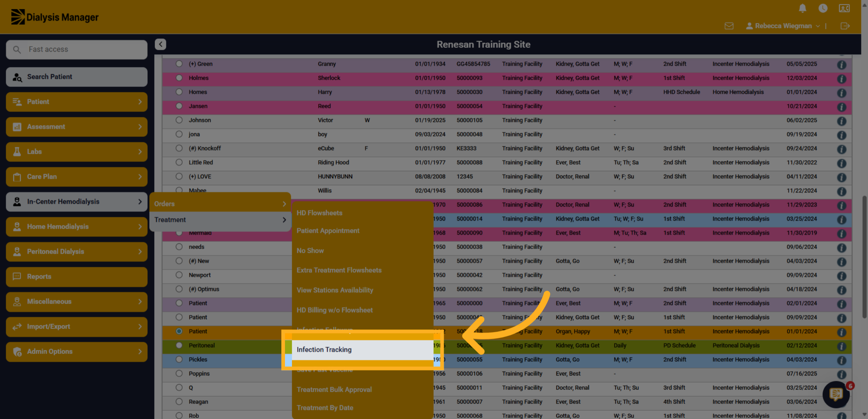
Task: Open Treatment Bulk Approval menu entry
Action: point(334,389)
